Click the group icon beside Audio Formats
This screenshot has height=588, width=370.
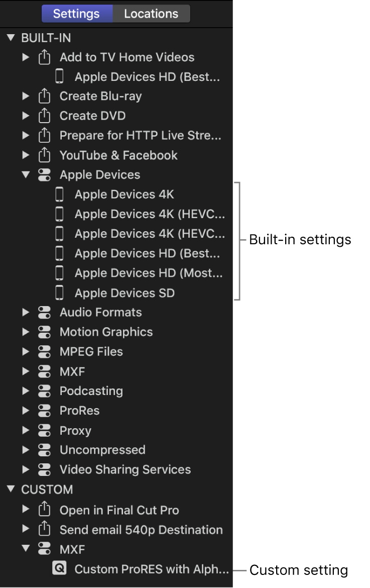(45, 313)
